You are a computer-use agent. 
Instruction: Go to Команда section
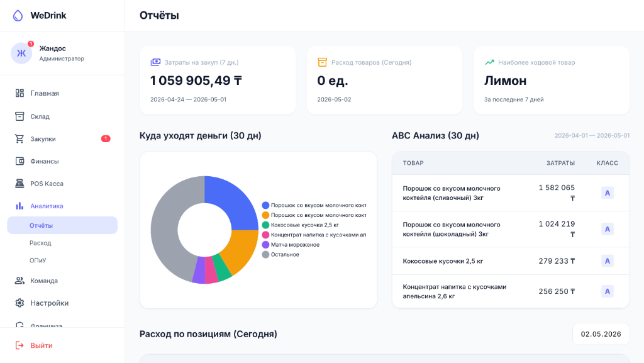coord(62,281)
